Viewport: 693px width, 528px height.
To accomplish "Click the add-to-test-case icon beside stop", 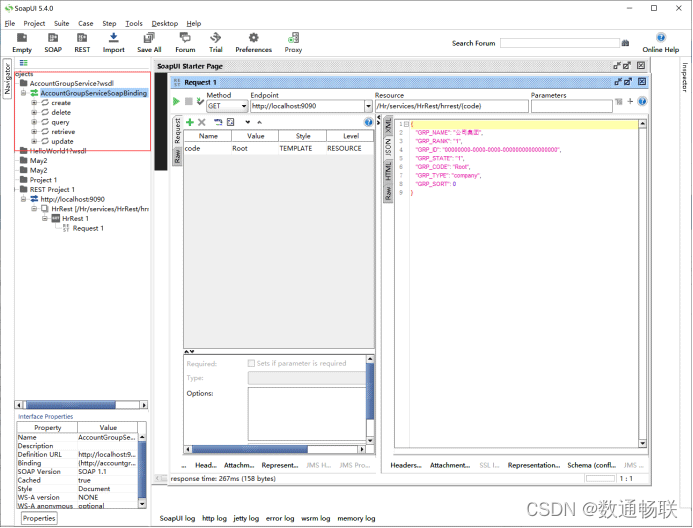I will click(x=200, y=102).
